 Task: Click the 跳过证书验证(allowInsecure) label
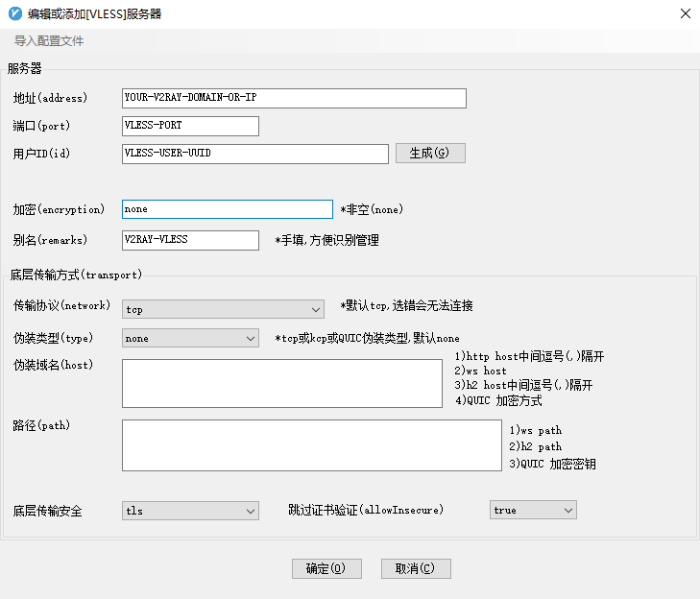[x=366, y=510]
